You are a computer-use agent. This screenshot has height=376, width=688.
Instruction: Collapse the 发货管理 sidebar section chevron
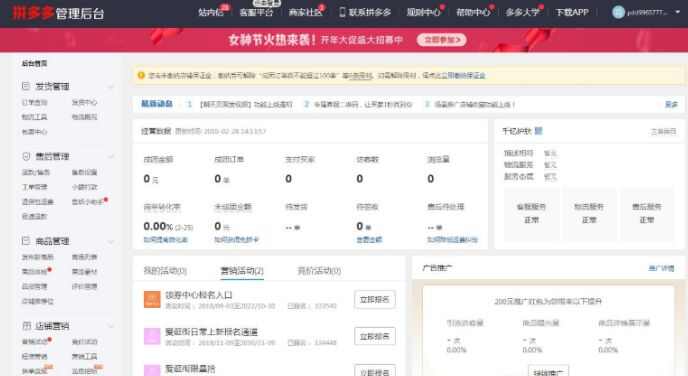[111, 87]
